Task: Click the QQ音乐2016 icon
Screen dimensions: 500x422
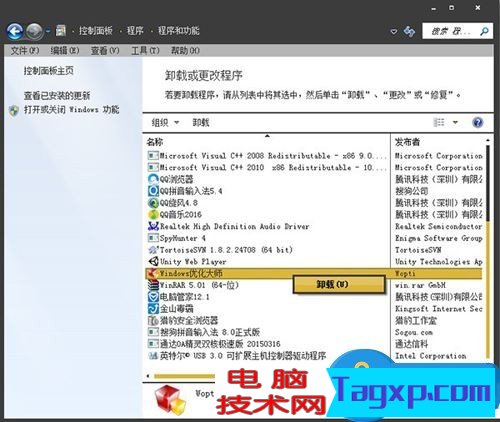Action: tap(153, 214)
